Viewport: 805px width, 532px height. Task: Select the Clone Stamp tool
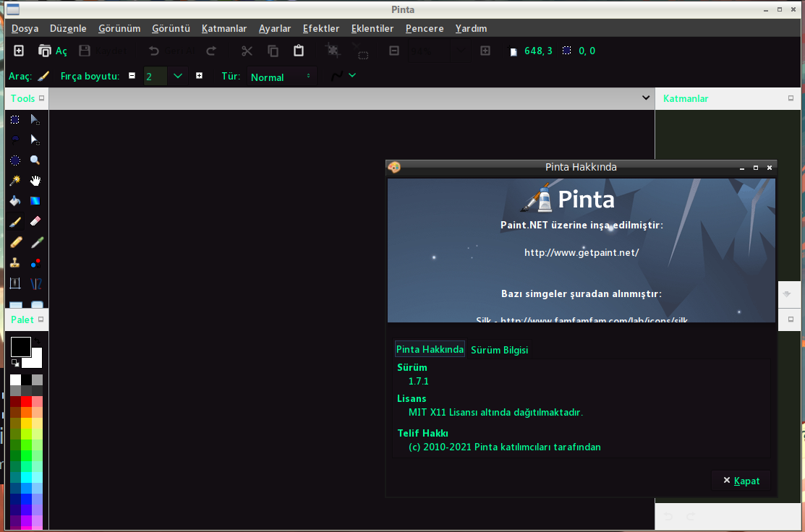click(x=15, y=262)
